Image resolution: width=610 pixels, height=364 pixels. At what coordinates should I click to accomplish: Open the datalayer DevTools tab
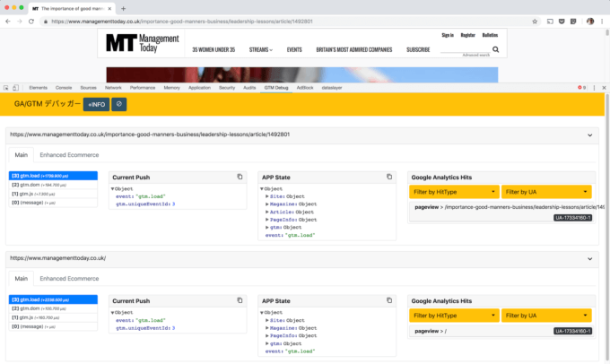pyautogui.click(x=332, y=88)
